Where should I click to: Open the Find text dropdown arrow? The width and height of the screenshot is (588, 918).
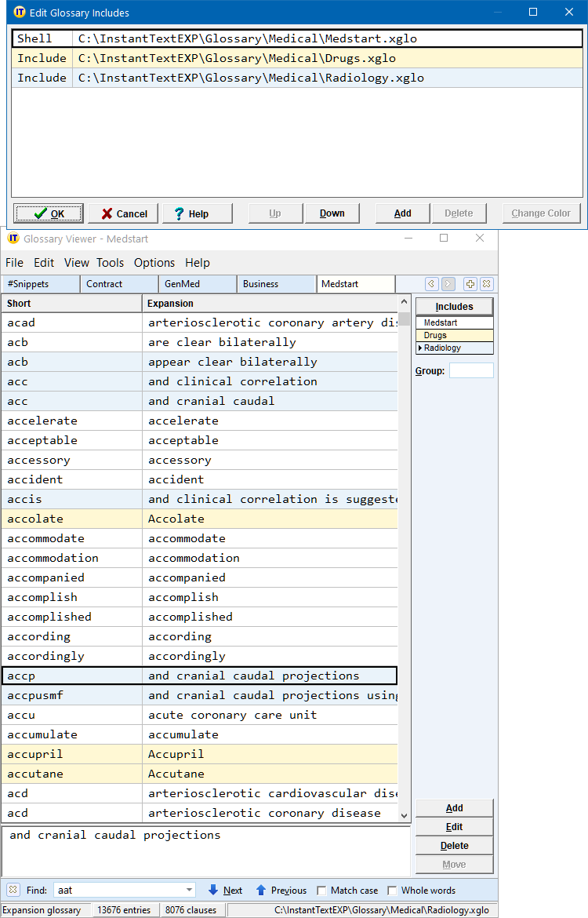coord(189,891)
